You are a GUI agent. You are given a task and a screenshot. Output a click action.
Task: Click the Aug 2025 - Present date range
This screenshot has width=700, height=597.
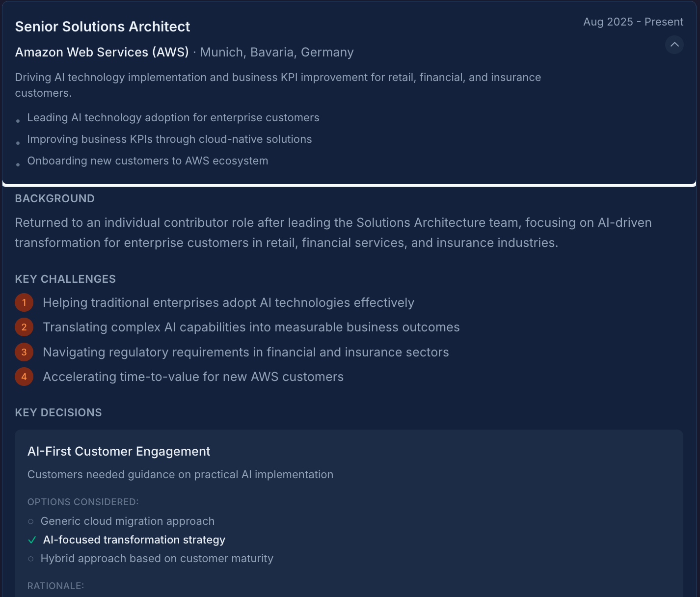(x=633, y=22)
